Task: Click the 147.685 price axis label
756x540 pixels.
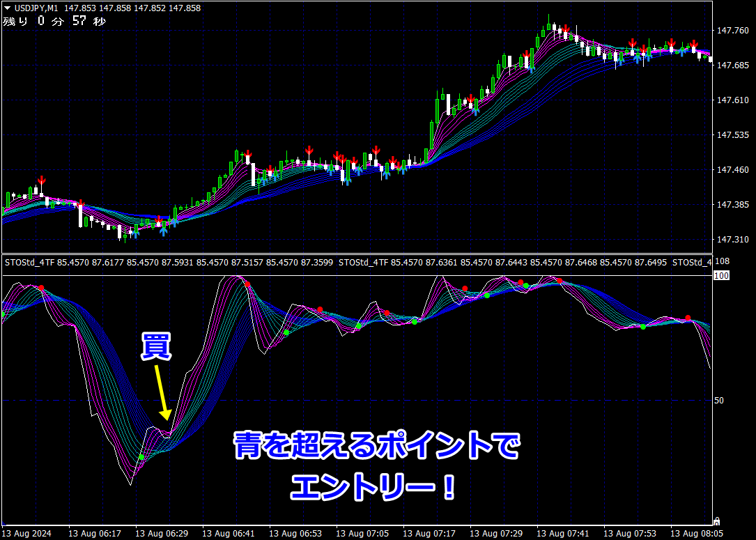Action: 733,65
